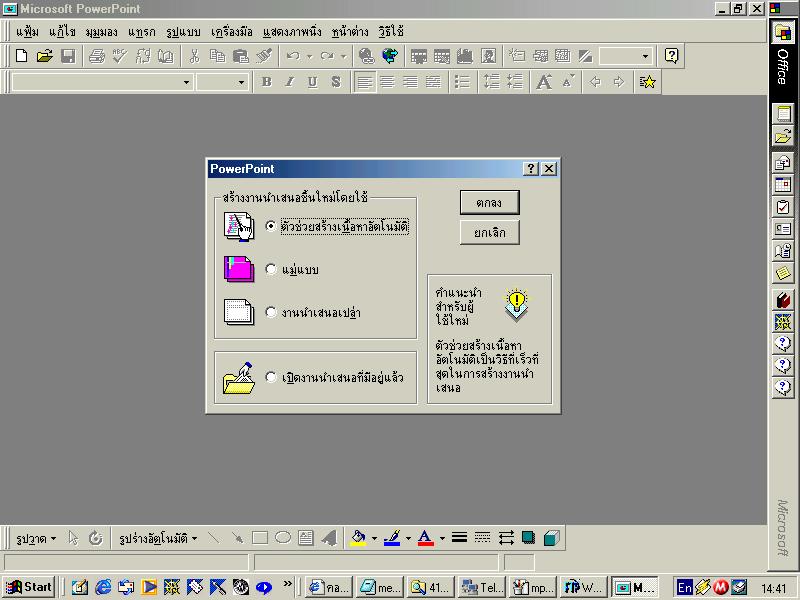Click the 3-D effect cube icon
This screenshot has width=800, height=600.
(x=552, y=538)
